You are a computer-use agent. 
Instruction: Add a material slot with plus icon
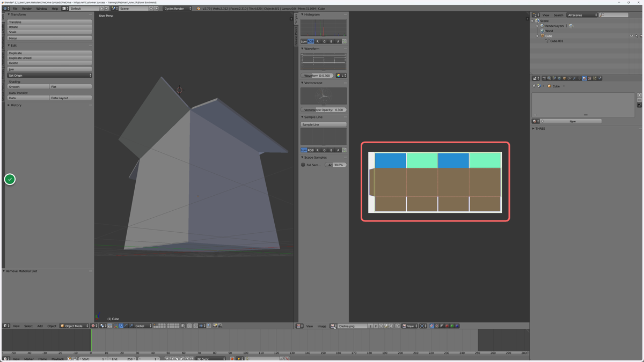[x=639, y=95]
